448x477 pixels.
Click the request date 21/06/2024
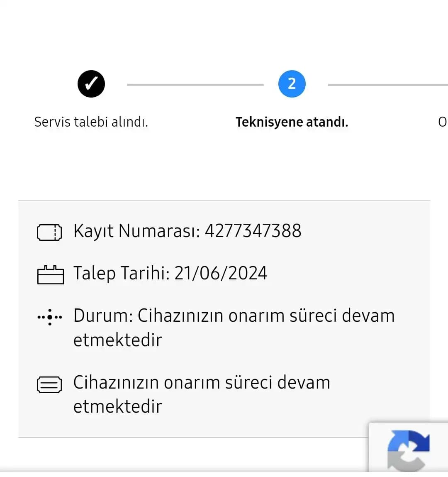(221, 274)
